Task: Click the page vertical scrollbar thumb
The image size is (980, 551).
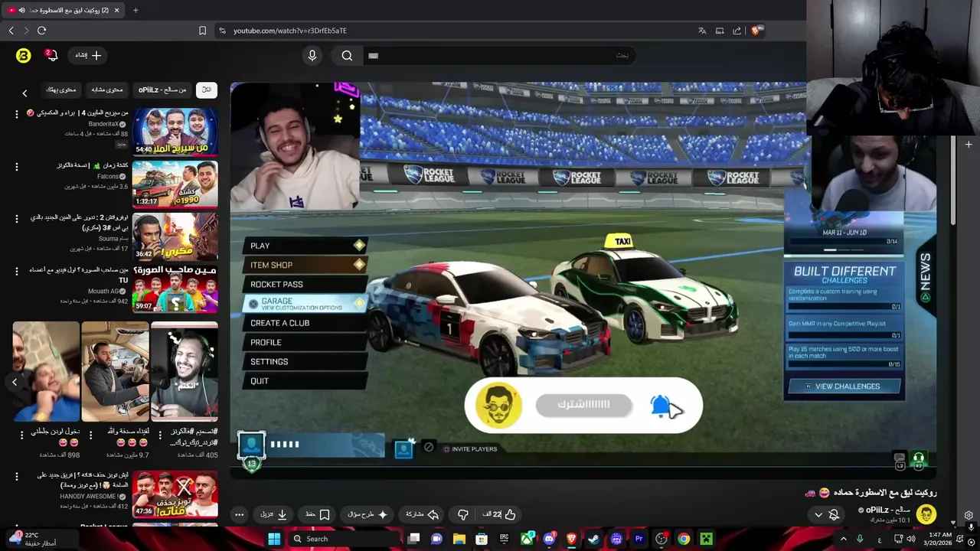Action: click(953, 180)
